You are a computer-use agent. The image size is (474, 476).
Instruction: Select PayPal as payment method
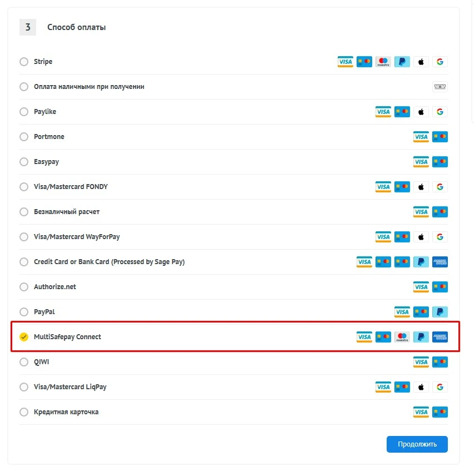pyautogui.click(x=23, y=311)
